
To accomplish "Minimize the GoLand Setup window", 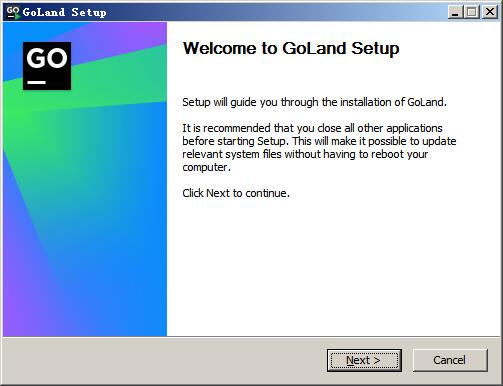I will (x=455, y=12).
